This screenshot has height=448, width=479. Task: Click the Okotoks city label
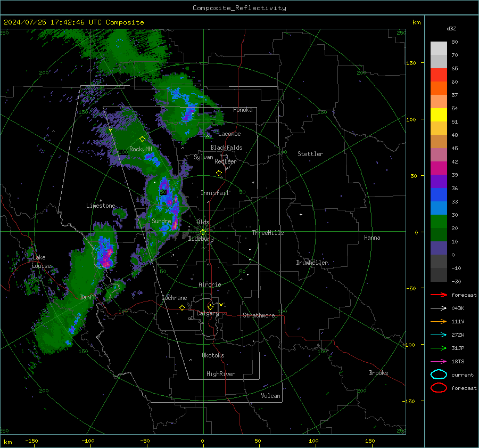(x=213, y=355)
